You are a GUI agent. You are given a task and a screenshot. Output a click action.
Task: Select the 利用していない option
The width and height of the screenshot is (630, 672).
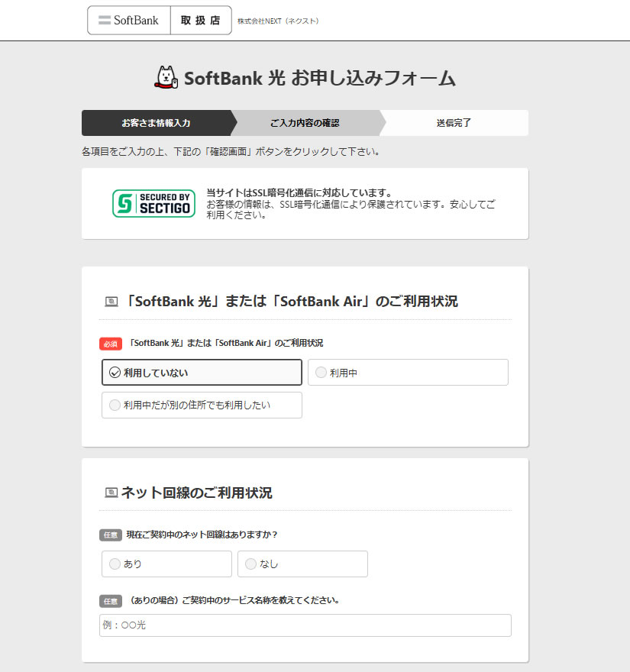click(x=202, y=373)
